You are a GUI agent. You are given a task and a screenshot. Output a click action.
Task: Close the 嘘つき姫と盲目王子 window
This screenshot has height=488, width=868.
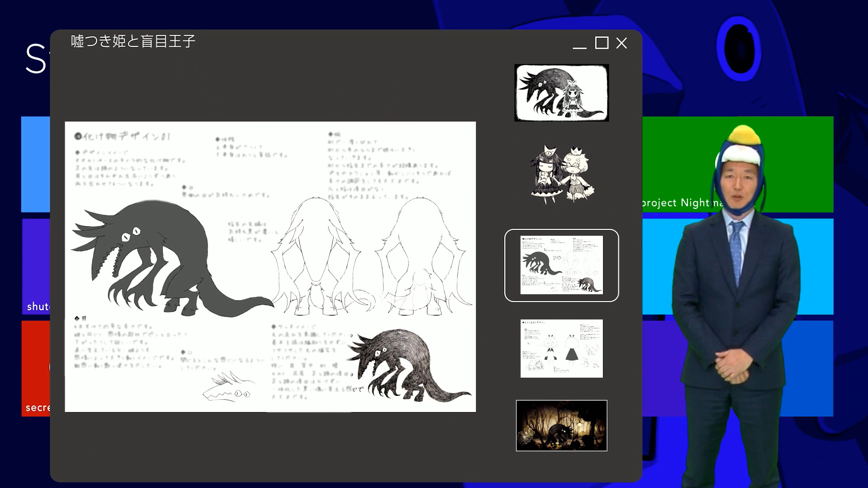pos(622,43)
